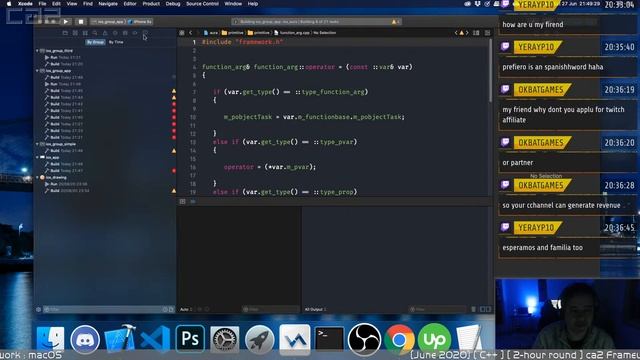Jump to next issue arrow in the editor

[x=467, y=33]
